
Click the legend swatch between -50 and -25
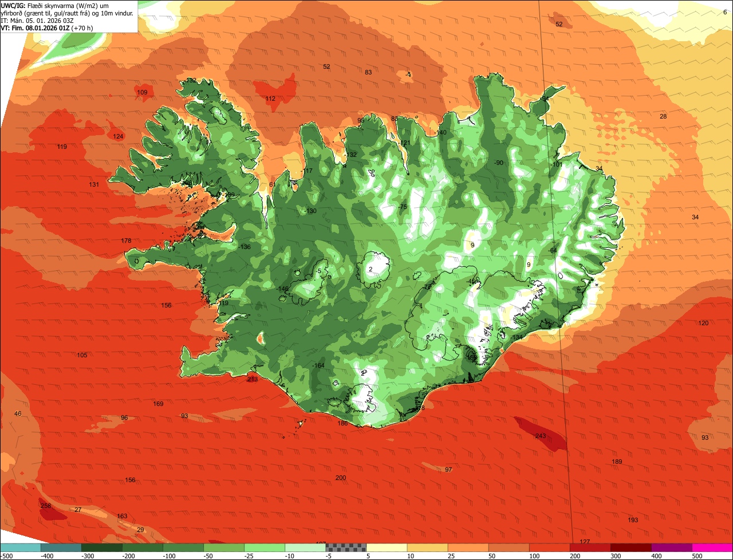coord(224,547)
